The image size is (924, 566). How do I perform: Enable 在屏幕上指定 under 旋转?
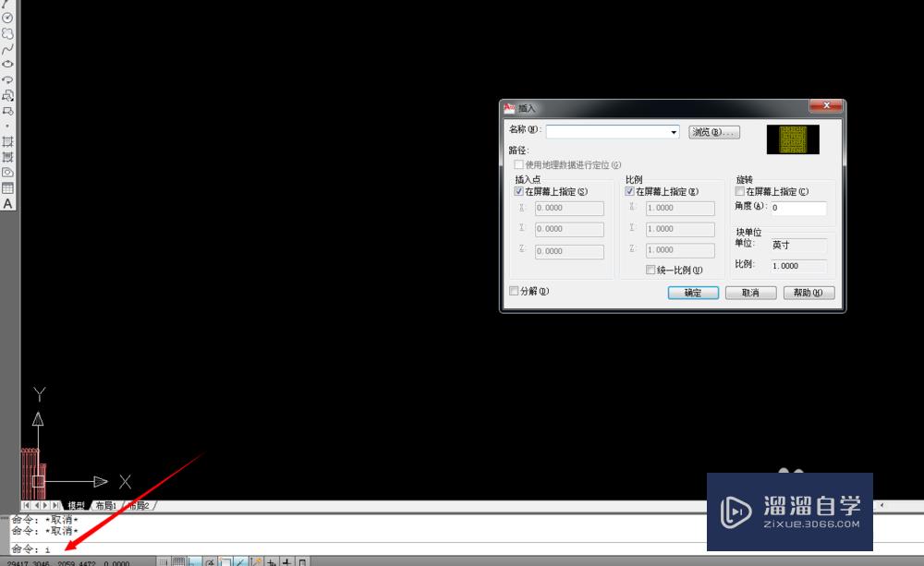click(738, 190)
